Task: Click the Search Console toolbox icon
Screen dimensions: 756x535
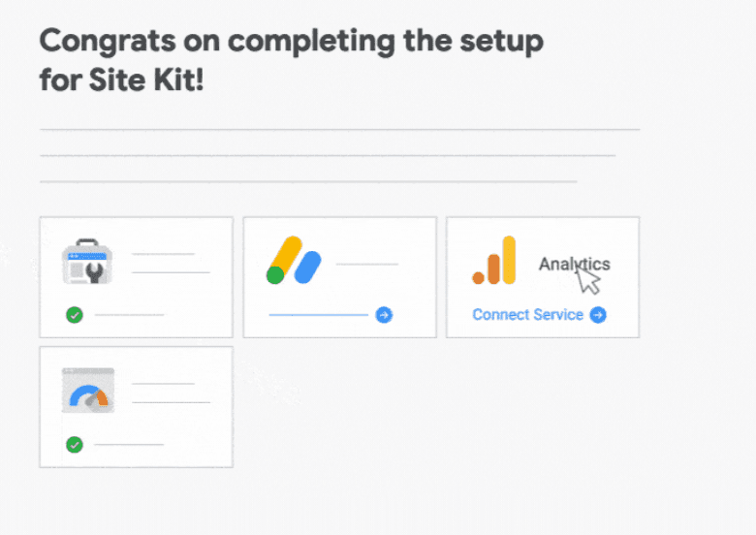Action: point(87,262)
